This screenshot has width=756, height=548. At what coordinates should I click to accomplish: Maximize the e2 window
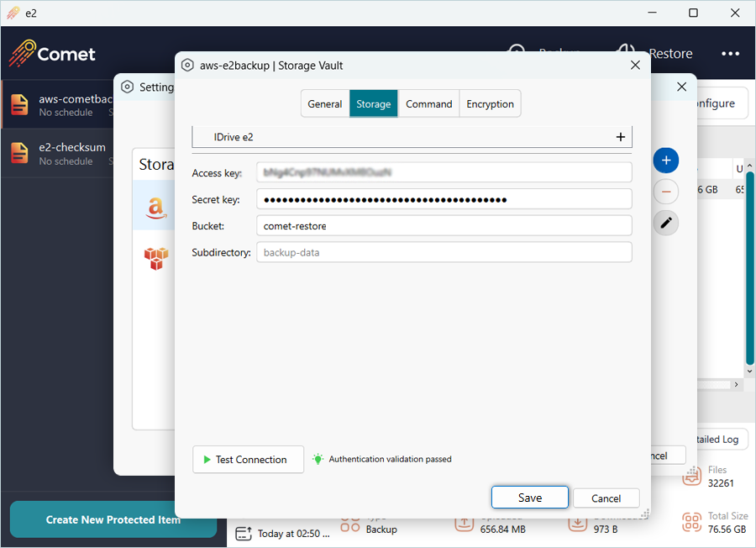[693, 13]
